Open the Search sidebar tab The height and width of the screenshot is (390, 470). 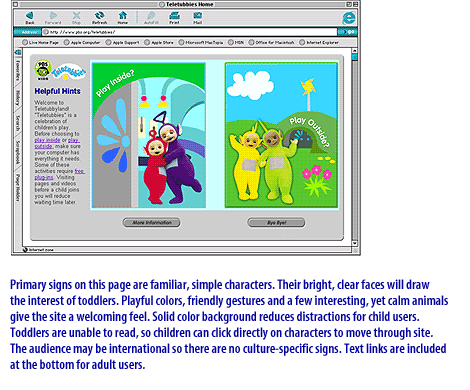coord(18,123)
